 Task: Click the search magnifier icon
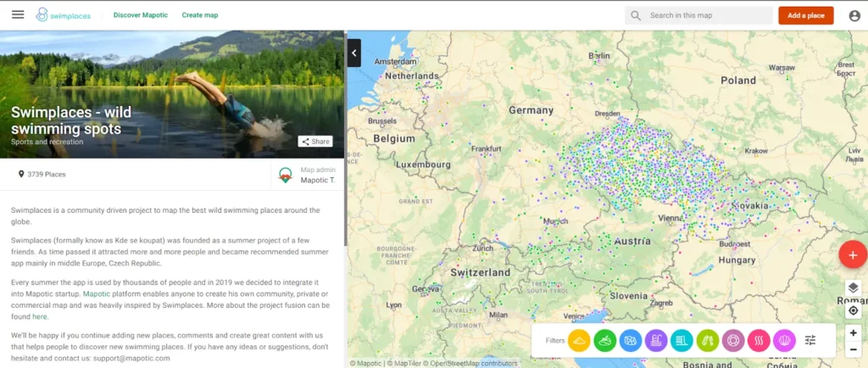(x=636, y=15)
